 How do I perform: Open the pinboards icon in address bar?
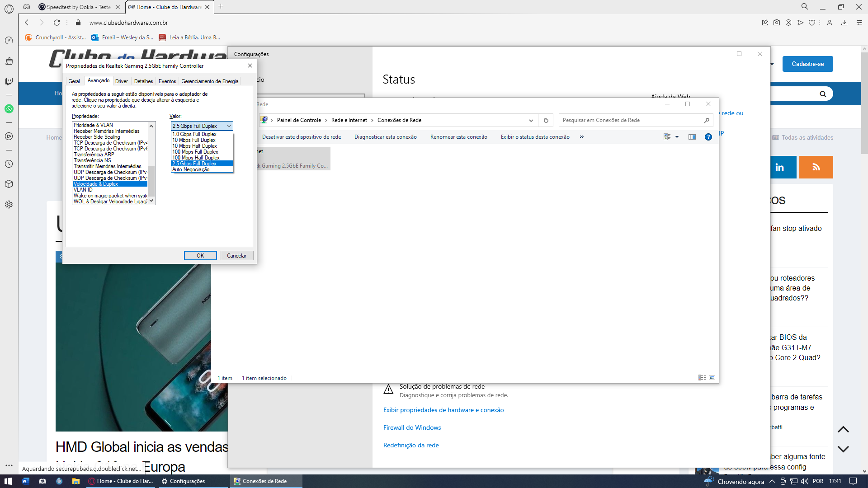[x=765, y=23]
